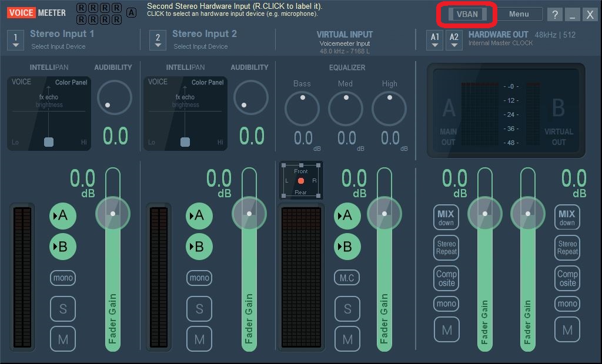Click Stereo Input 2 Fader Gain handle
The height and width of the screenshot is (364, 602).
[x=249, y=214]
